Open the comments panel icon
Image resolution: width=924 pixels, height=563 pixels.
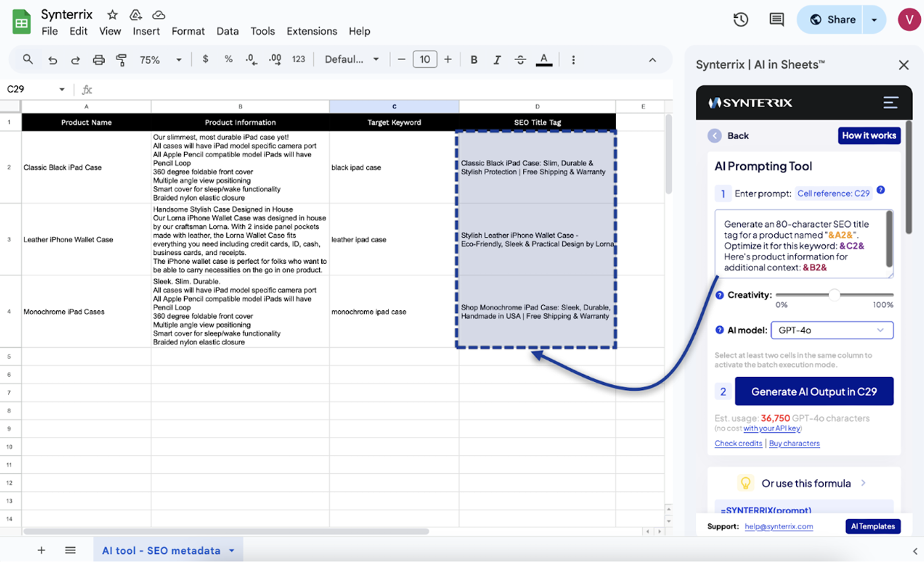pos(776,20)
